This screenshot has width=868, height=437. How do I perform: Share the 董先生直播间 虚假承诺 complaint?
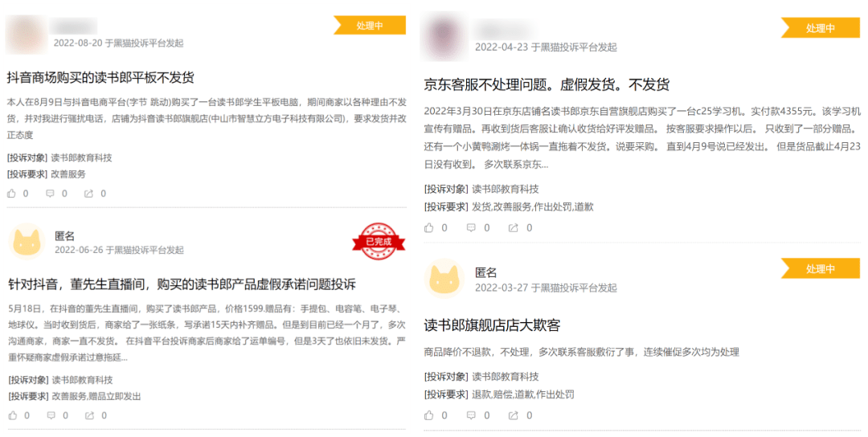click(89, 415)
